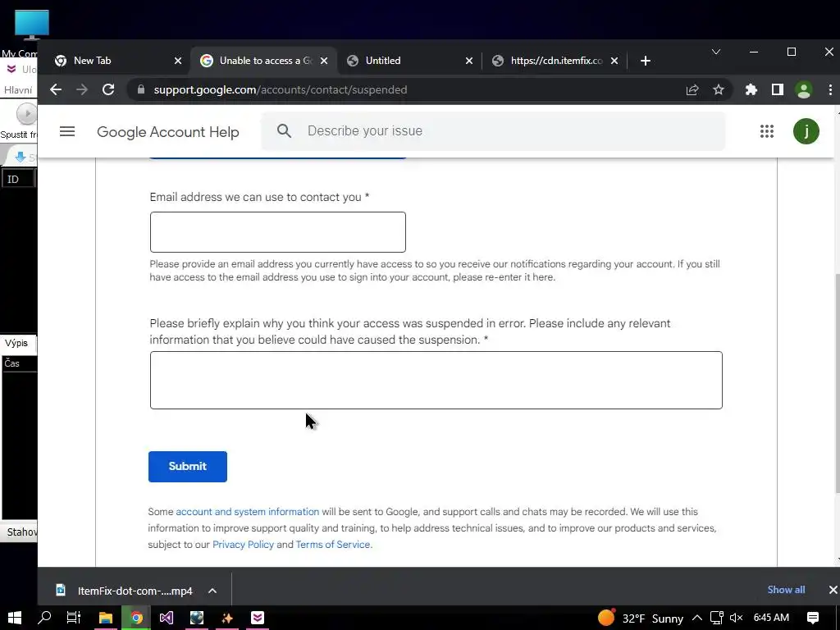Click the Čas column header in background window
The height and width of the screenshot is (630, 840).
pyautogui.click(x=20, y=363)
